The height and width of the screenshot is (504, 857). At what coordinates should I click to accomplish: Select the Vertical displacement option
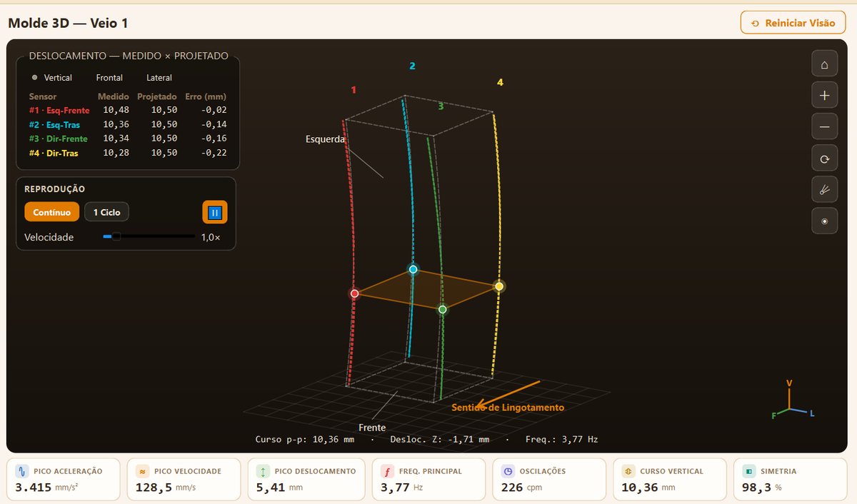point(51,77)
